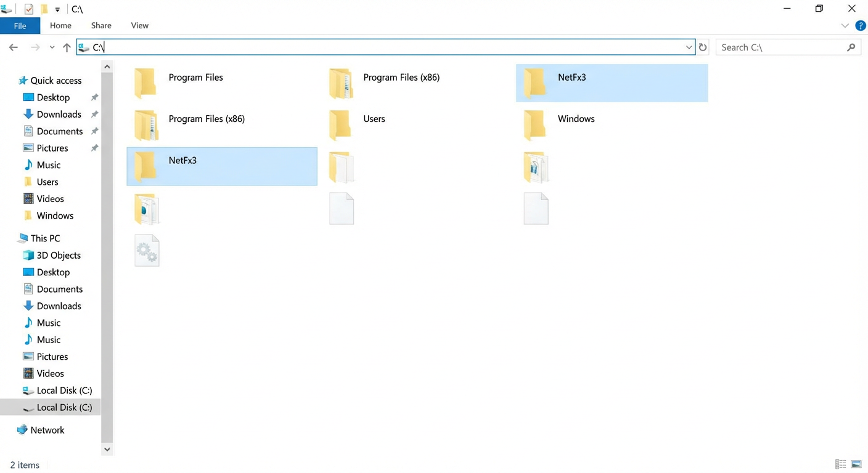Image resolution: width=868 pixels, height=473 pixels.
Task: Refresh the address bar view
Action: click(x=703, y=47)
